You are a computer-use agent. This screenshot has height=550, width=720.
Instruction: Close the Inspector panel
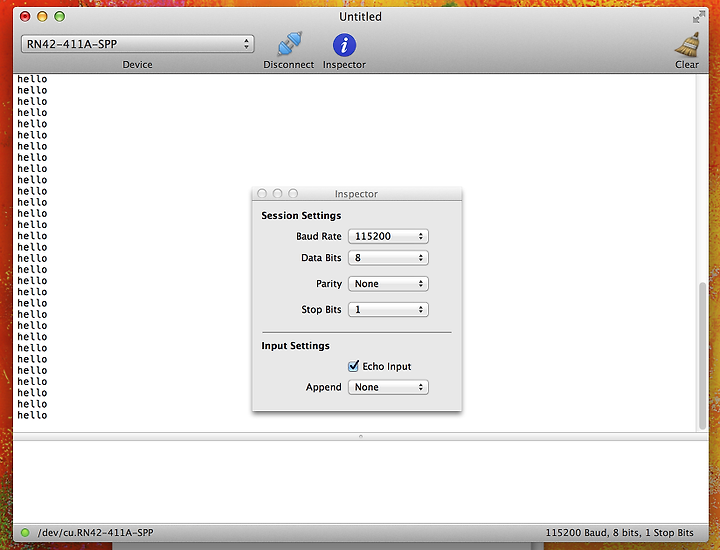pyautogui.click(x=262, y=193)
